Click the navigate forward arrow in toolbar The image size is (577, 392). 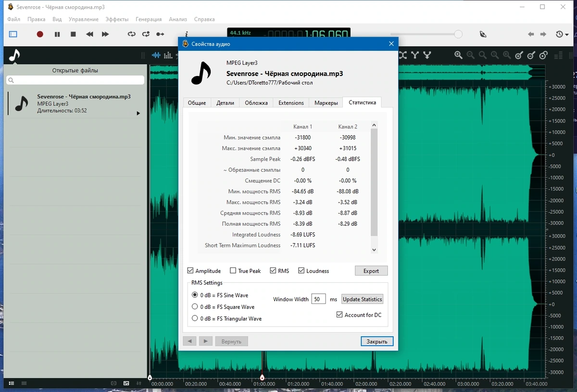point(543,34)
